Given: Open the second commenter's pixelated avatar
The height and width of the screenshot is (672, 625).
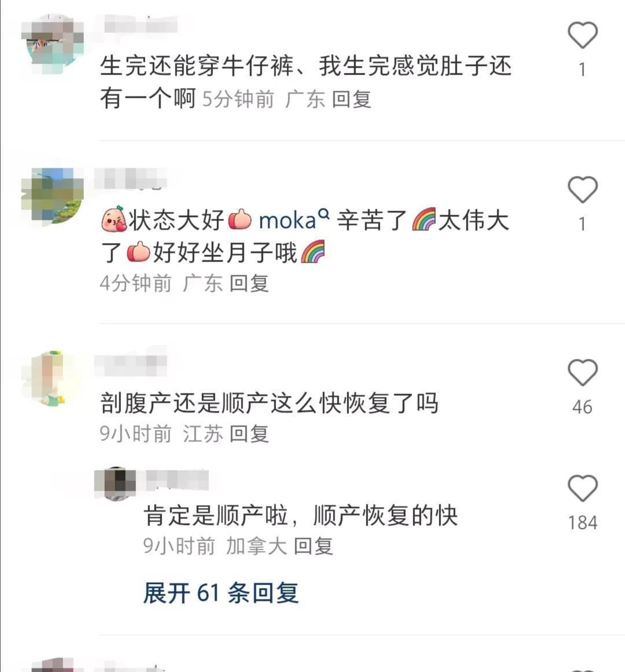Looking at the screenshot, I should point(52,196).
